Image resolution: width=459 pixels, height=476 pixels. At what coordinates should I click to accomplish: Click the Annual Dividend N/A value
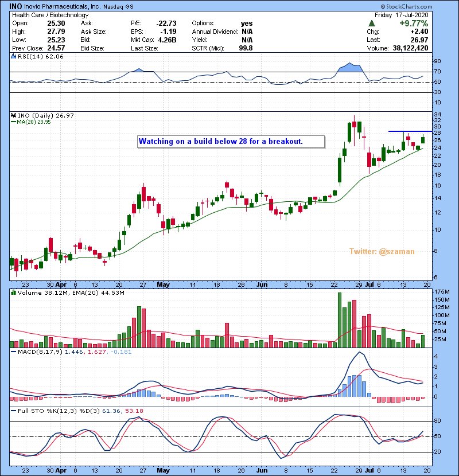click(x=247, y=32)
